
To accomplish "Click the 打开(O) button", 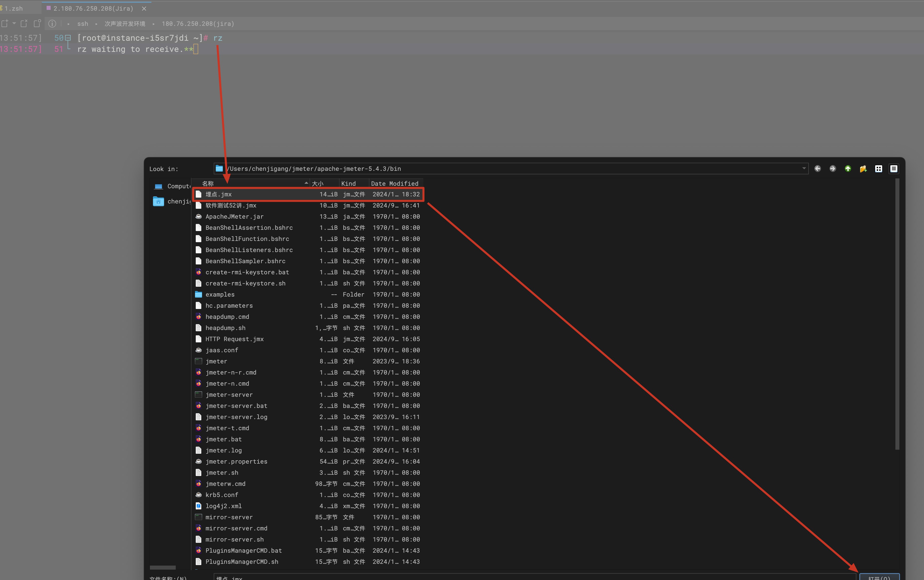I will [879, 577].
